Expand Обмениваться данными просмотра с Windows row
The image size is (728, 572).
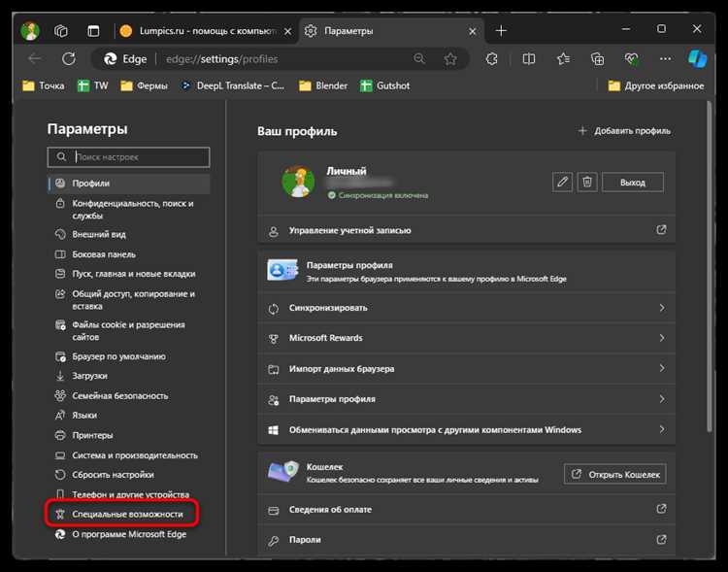(467, 429)
